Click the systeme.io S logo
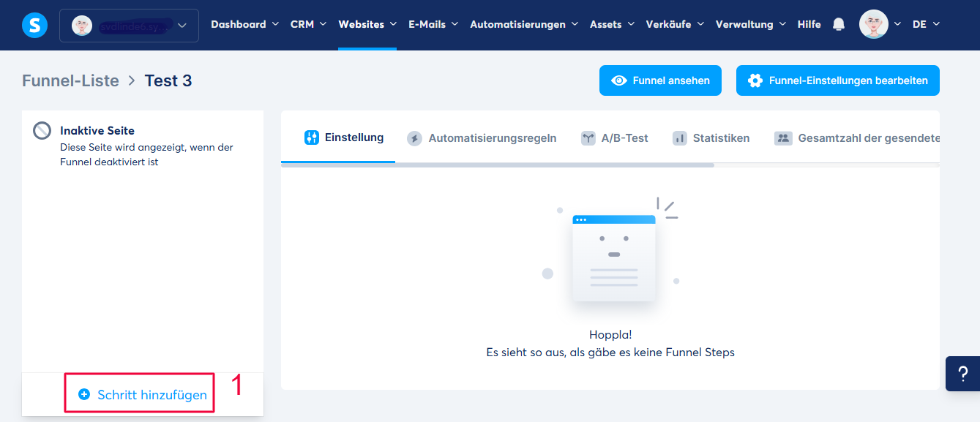The width and height of the screenshot is (980, 422). [34, 25]
